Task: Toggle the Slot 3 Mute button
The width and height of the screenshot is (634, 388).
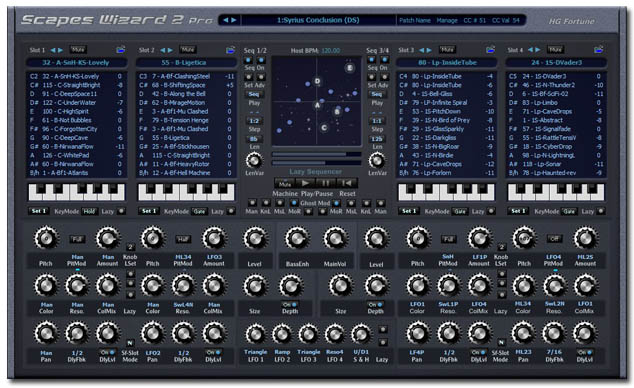Action: tap(447, 50)
